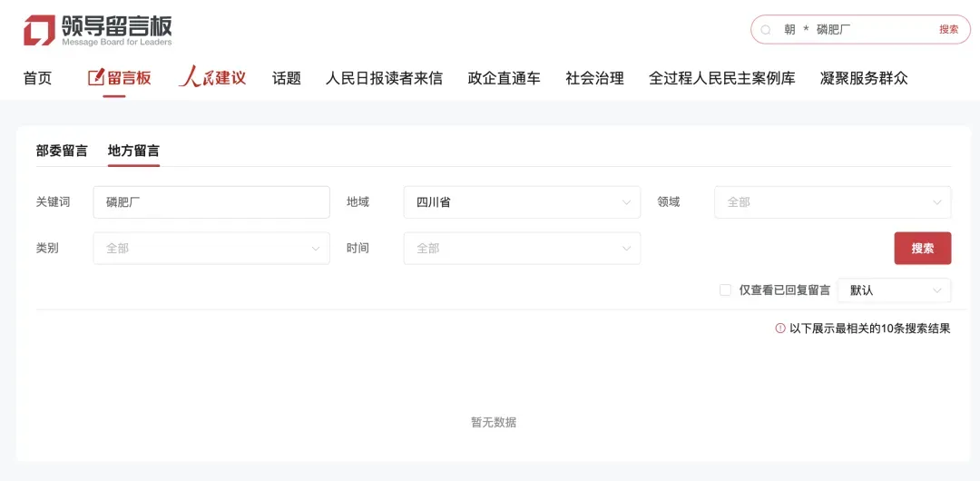Open the 时间 dropdown
The image size is (980, 481).
coord(522,248)
